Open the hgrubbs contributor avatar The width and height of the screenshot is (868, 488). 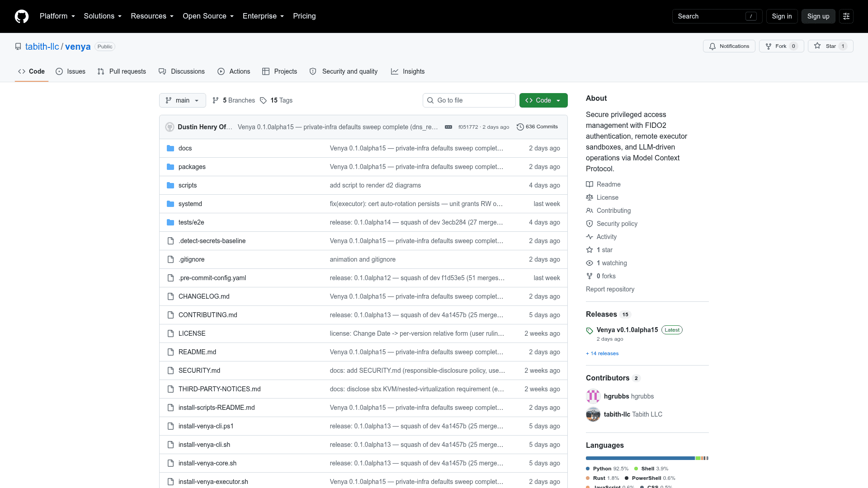593,396
